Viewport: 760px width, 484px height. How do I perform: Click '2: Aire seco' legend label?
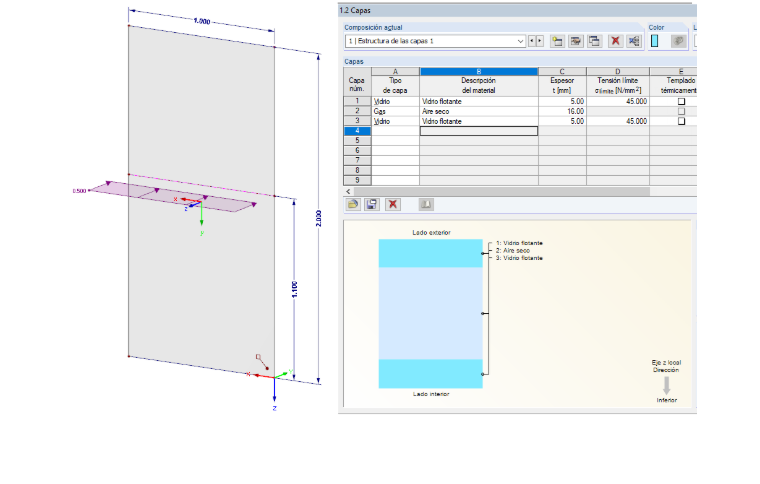click(513, 250)
